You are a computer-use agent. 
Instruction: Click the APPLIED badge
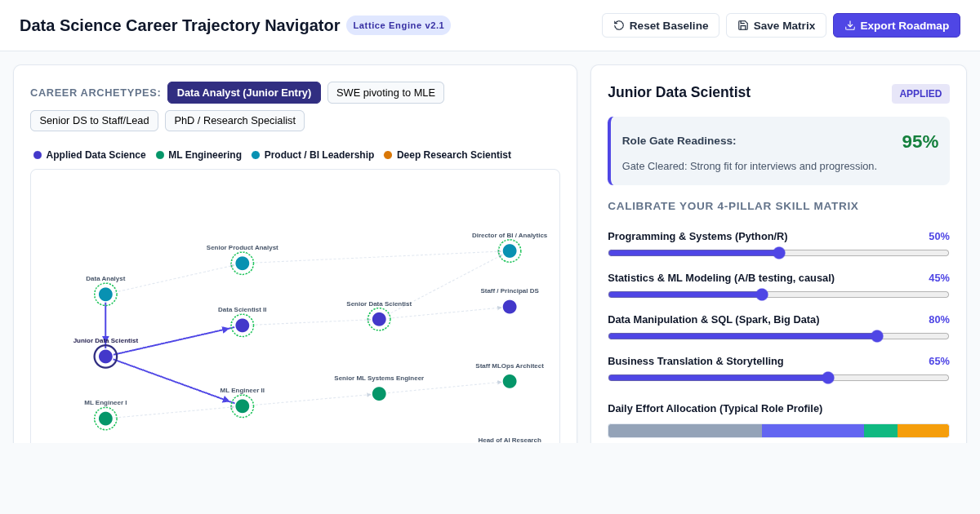point(920,94)
